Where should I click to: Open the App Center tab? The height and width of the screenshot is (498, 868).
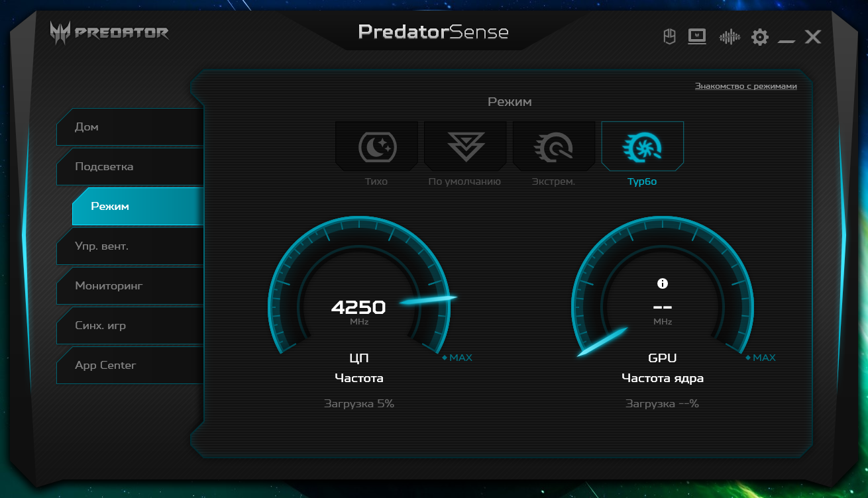click(130, 365)
